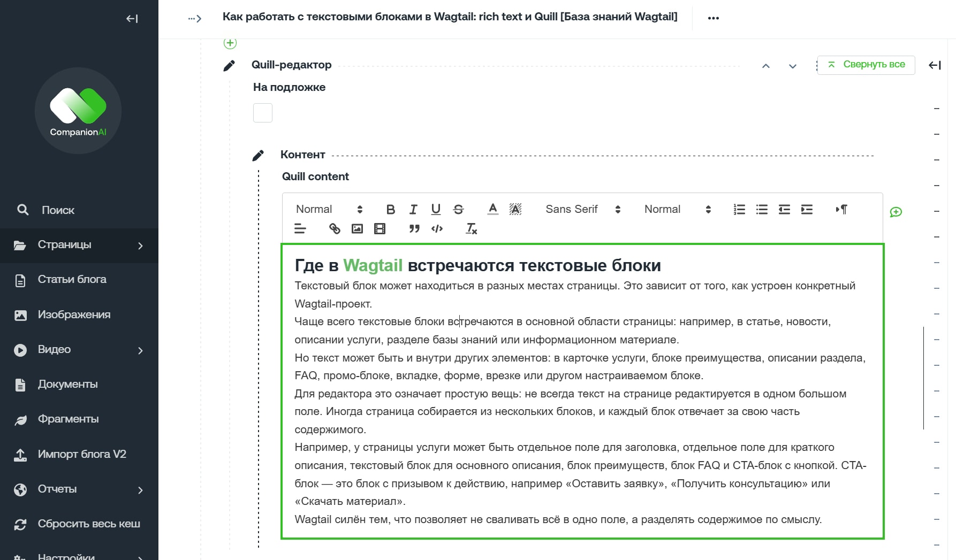Insert a bulleted list
The height and width of the screenshot is (560, 956).
(x=762, y=209)
